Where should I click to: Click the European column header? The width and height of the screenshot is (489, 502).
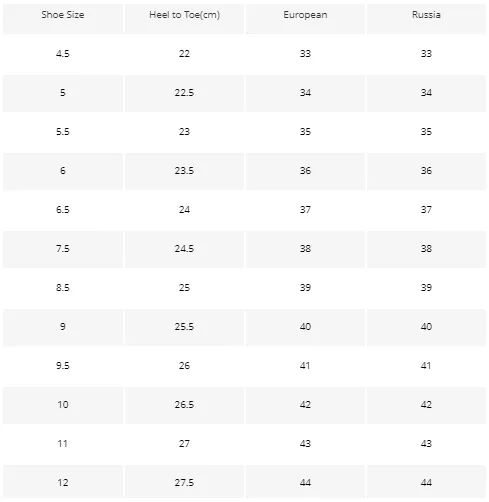coord(305,15)
